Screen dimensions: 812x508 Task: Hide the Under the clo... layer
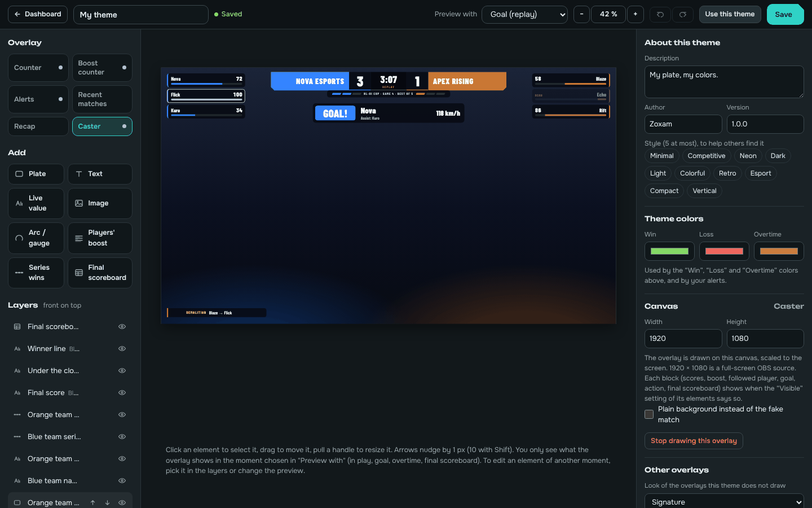click(x=122, y=370)
